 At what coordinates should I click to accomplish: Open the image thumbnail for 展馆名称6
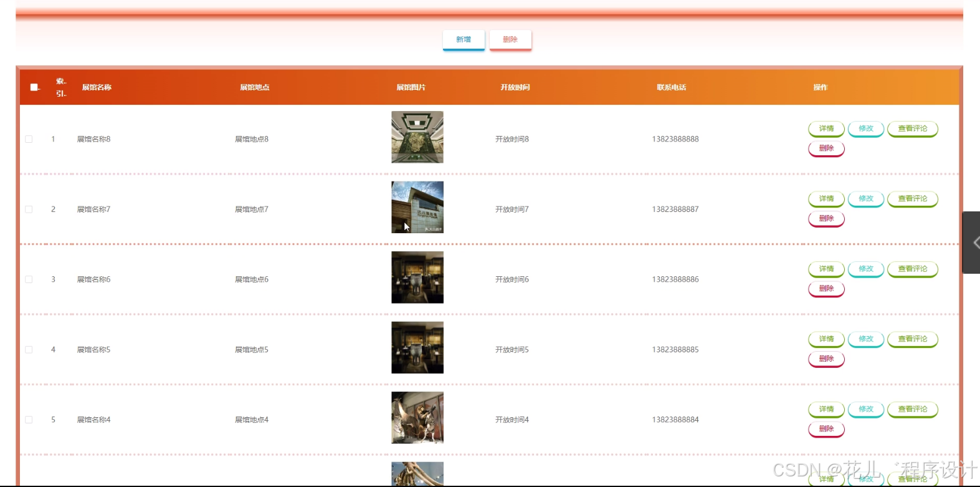click(x=417, y=277)
